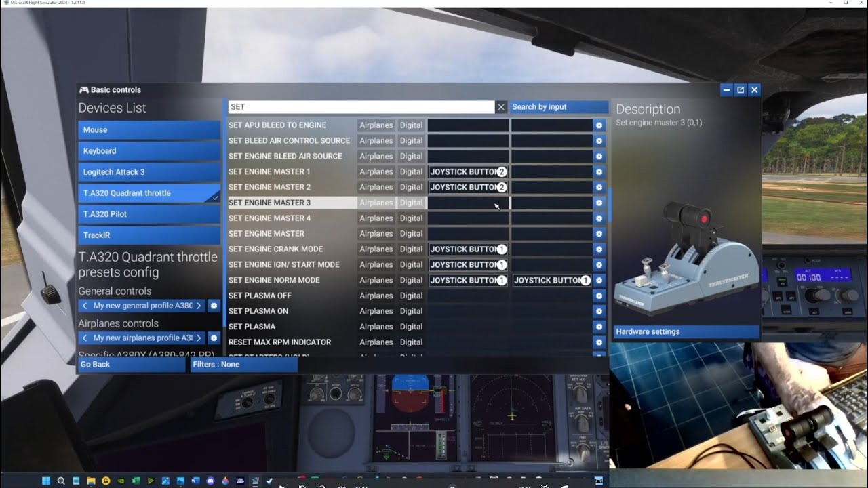868x488 pixels.
Task: Click second binding of SET ENGINE NORM MODE
Action: pyautogui.click(x=551, y=281)
